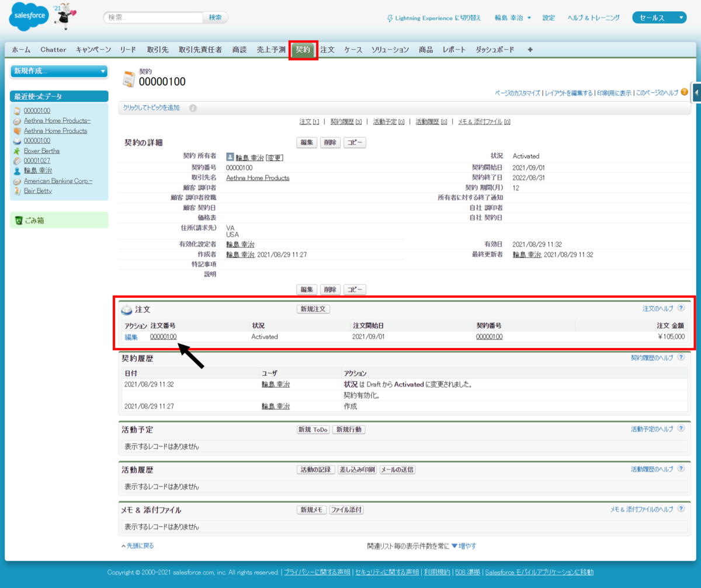Click 編集 action in the order row
Image resolution: width=701 pixels, height=588 pixels.
coord(131,337)
